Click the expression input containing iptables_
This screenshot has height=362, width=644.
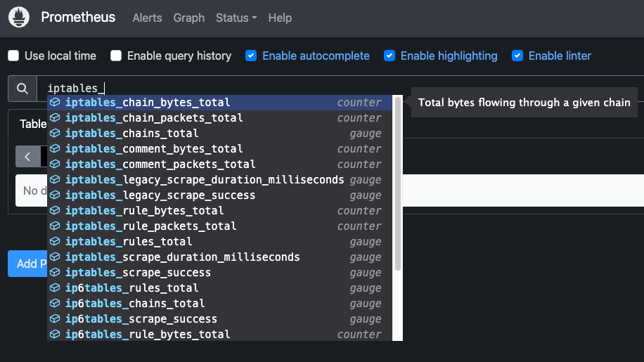tap(340, 89)
